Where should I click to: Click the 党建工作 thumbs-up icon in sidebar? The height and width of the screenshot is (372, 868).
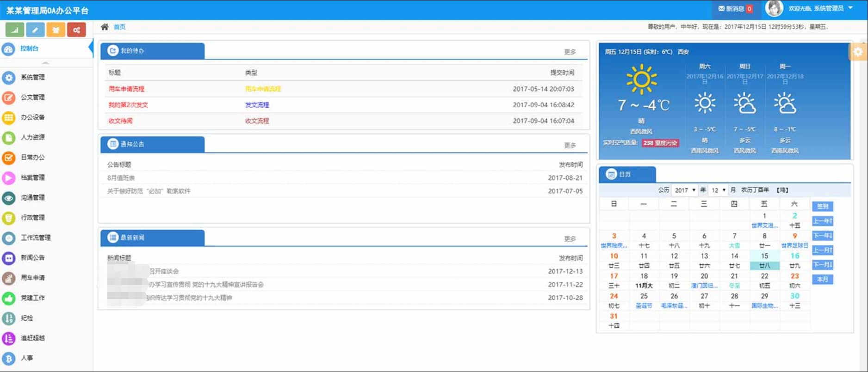tap(9, 298)
